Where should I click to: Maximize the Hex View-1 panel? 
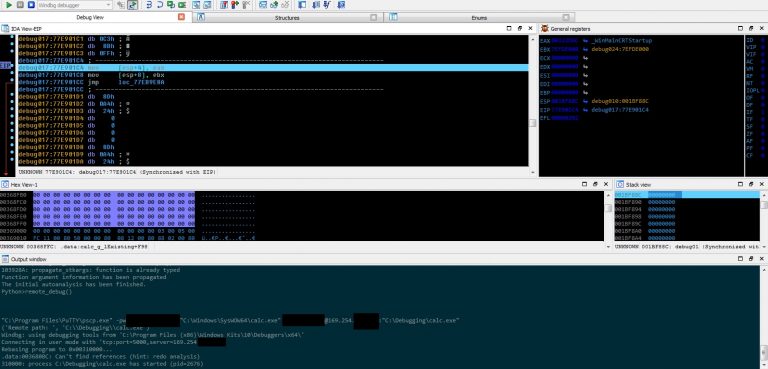click(x=584, y=184)
